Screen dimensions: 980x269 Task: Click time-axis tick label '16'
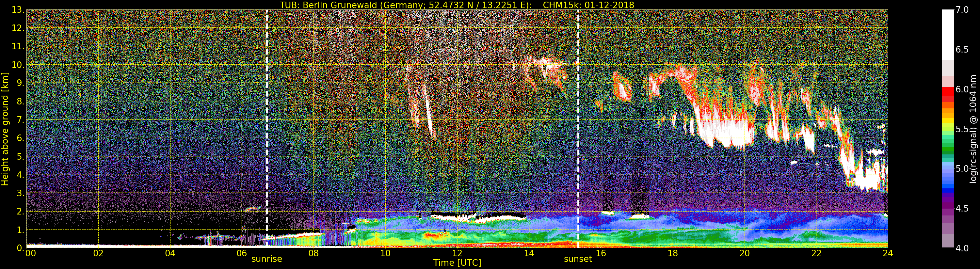[601, 253]
